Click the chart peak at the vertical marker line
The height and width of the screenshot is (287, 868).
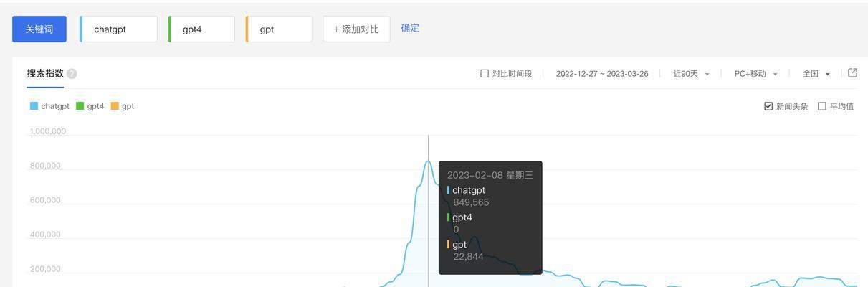[429, 161]
